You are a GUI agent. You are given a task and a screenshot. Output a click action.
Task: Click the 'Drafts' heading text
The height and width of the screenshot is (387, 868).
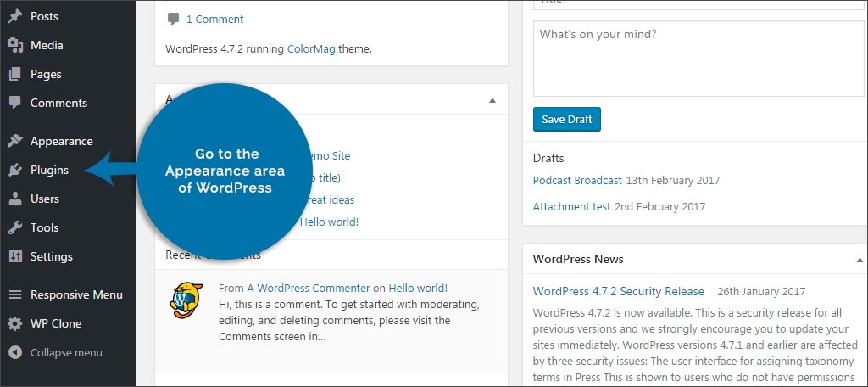point(548,158)
